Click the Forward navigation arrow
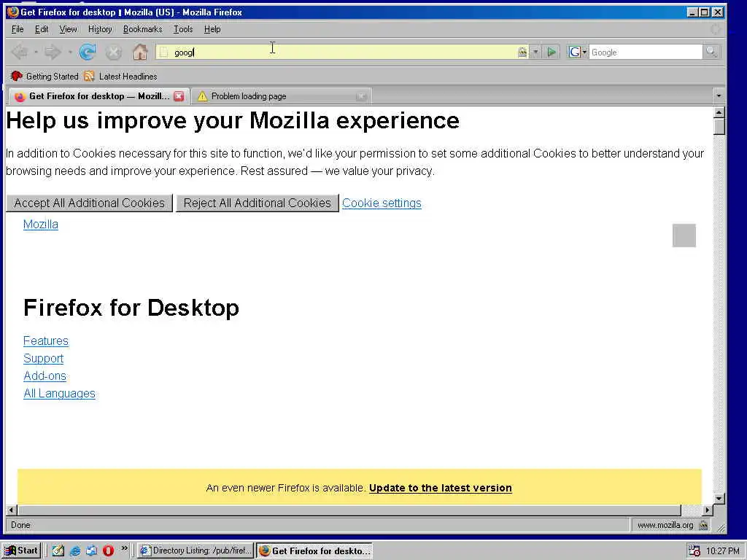 (53, 52)
